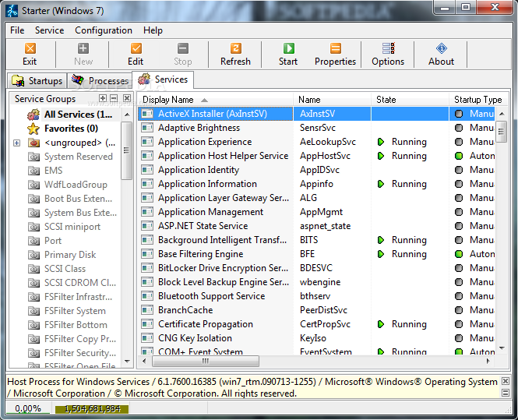The width and height of the screenshot is (518, 420).
Task: Click Automatic startup indicator for BFE
Action: tap(459, 254)
